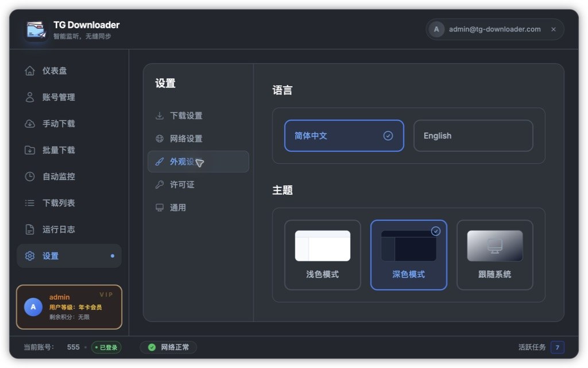
Task: Navigate to 批量下载
Action: pos(69,150)
